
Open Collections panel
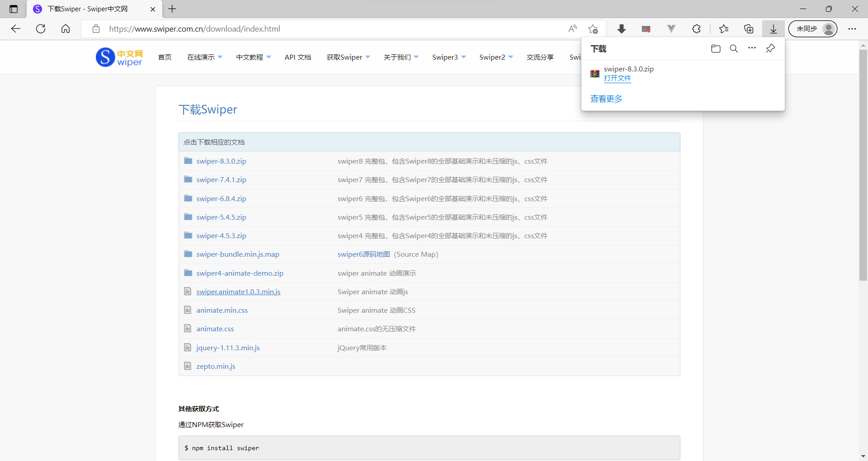point(749,29)
